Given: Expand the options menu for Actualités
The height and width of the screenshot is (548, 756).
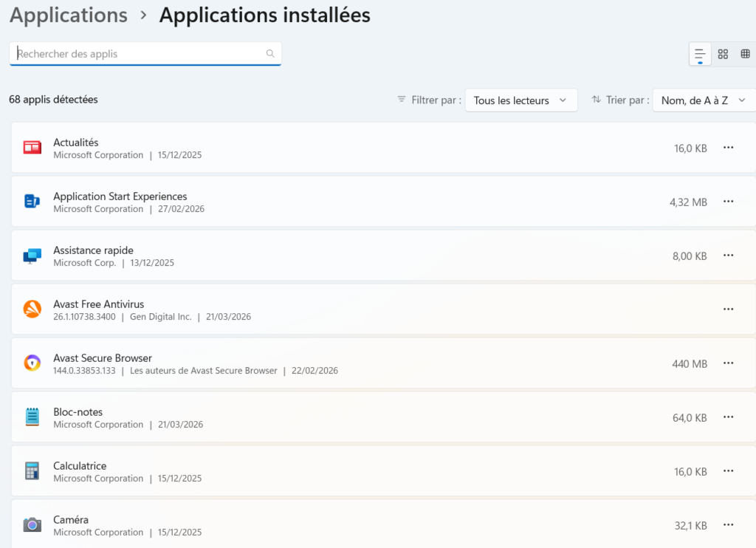Looking at the screenshot, I should [729, 148].
